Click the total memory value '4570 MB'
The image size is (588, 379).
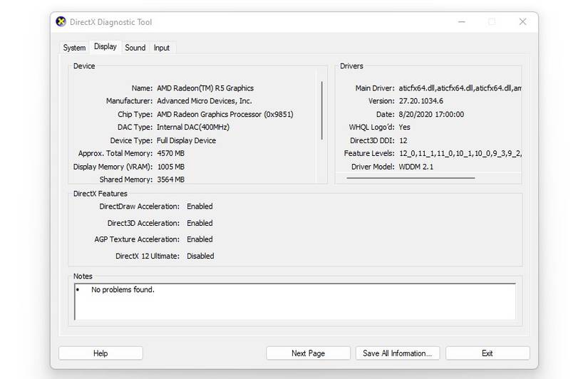pos(170,153)
